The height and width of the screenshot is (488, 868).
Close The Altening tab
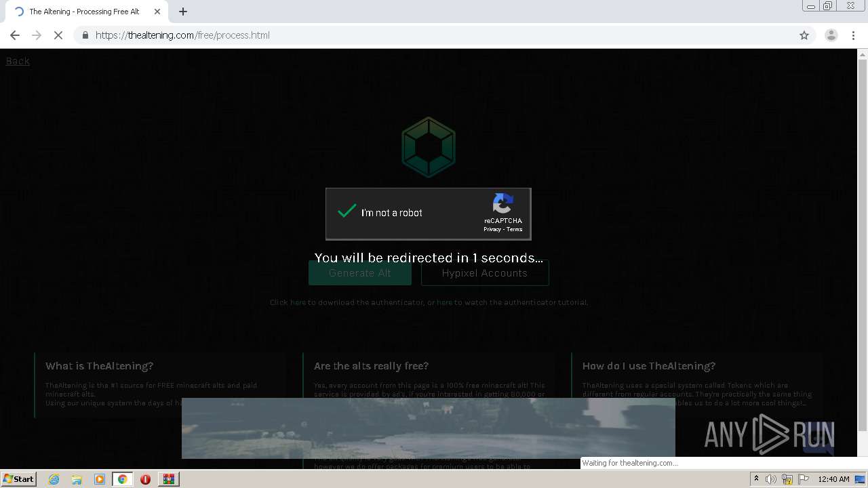pyautogui.click(x=157, y=12)
